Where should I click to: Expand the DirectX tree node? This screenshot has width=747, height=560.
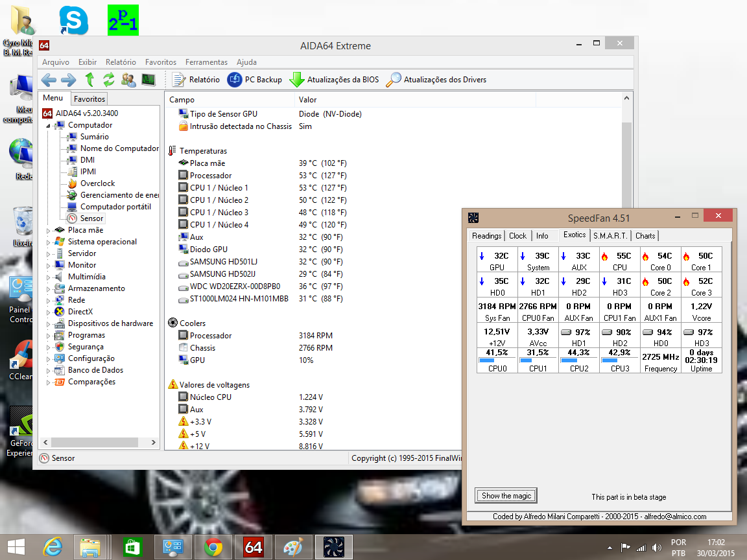tap(48, 312)
